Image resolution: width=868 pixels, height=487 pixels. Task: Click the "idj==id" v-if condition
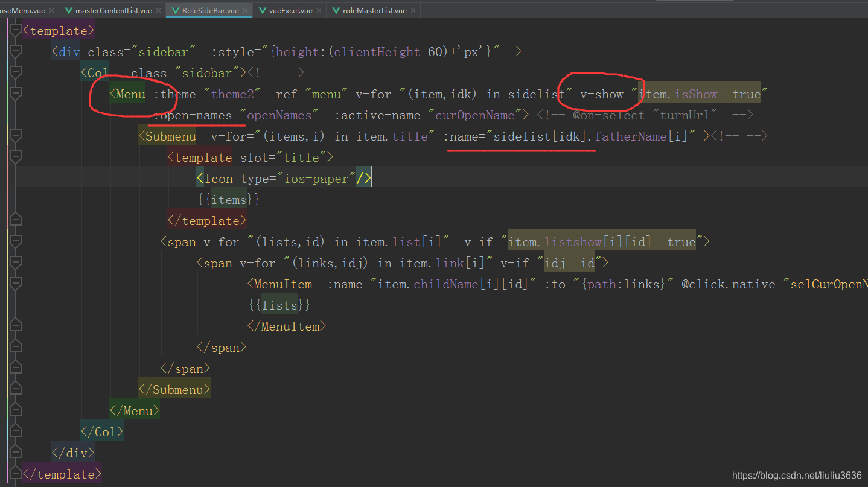[x=569, y=263]
